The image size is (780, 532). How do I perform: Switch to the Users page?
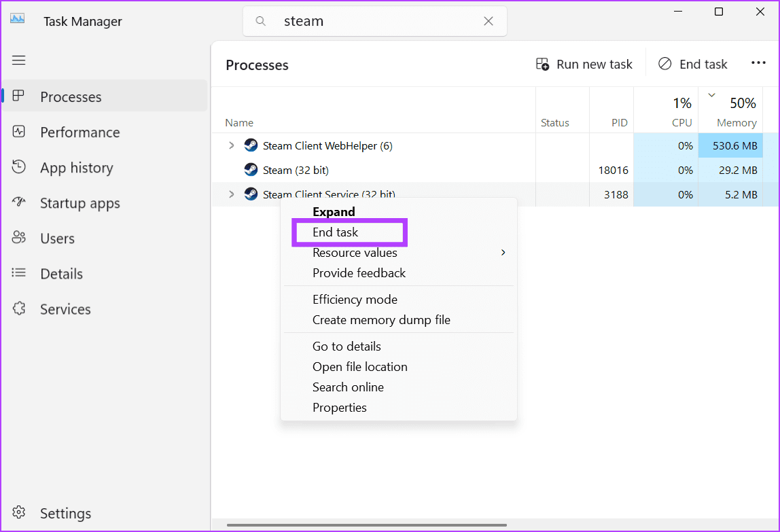click(x=57, y=238)
